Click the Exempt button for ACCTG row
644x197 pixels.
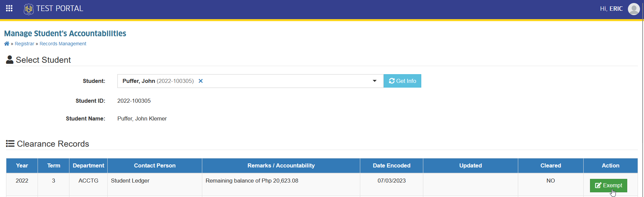[608, 186]
